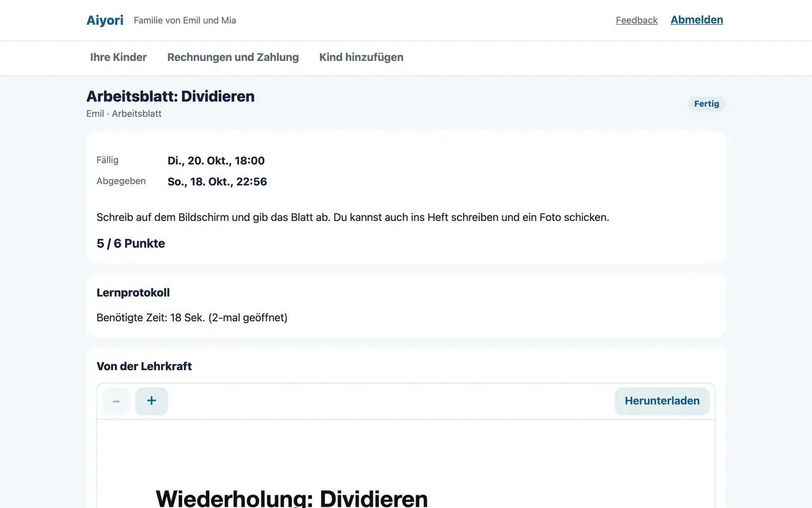Open the Ihre Kinder tab
Image resolution: width=812 pixels, height=508 pixels.
pos(119,57)
